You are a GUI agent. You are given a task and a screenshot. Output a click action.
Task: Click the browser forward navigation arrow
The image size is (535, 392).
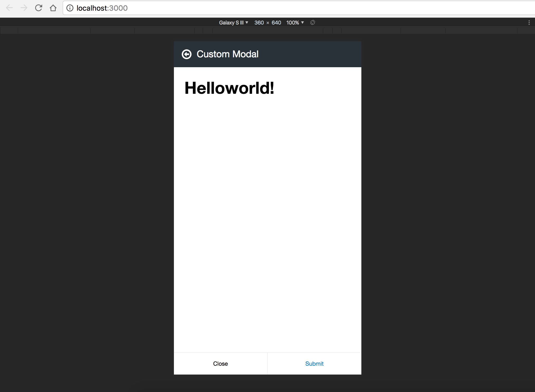24,8
